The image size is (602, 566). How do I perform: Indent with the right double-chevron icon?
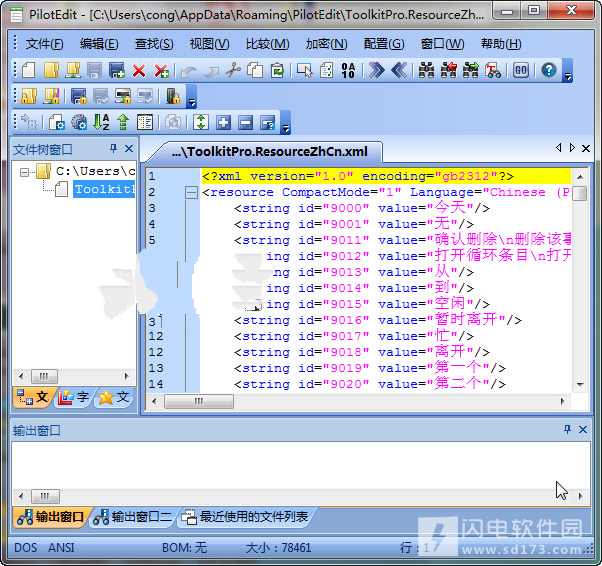[x=376, y=71]
